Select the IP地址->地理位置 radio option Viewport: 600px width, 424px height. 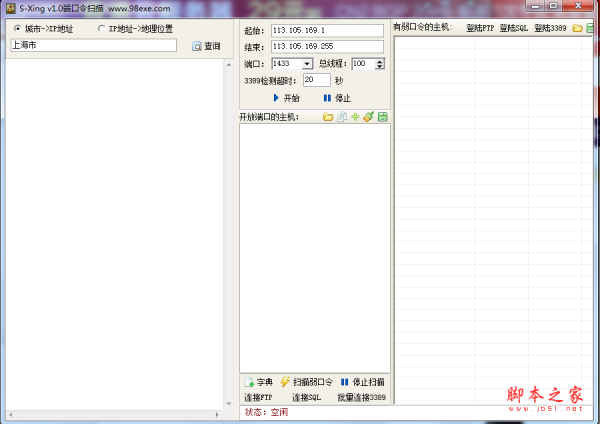pyautogui.click(x=135, y=29)
